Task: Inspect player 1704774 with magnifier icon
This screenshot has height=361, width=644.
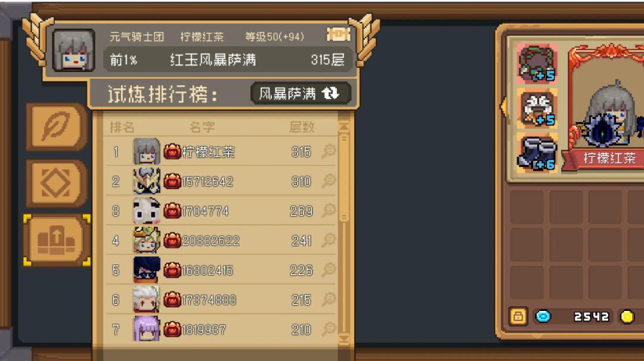Action: click(x=329, y=210)
